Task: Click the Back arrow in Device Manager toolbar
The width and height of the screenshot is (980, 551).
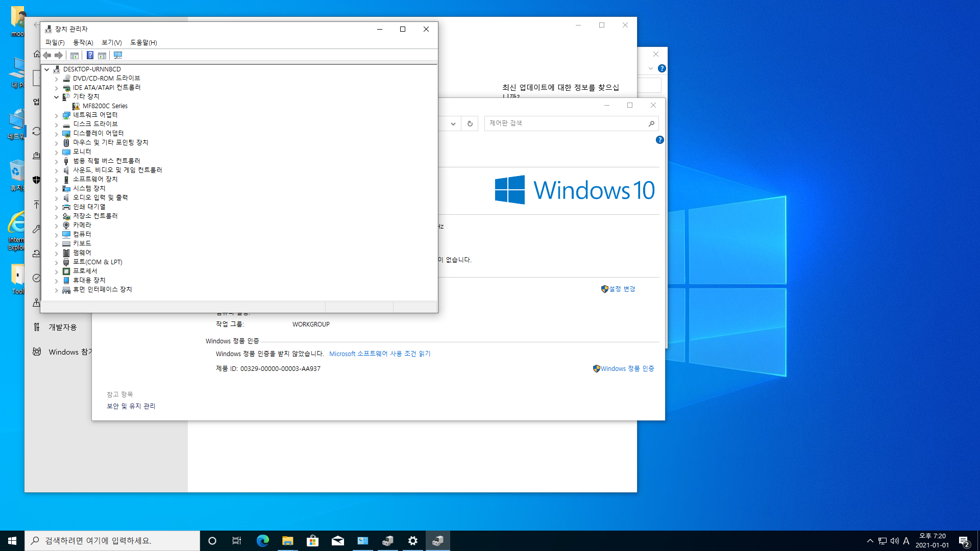Action: click(x=47, y=55)
